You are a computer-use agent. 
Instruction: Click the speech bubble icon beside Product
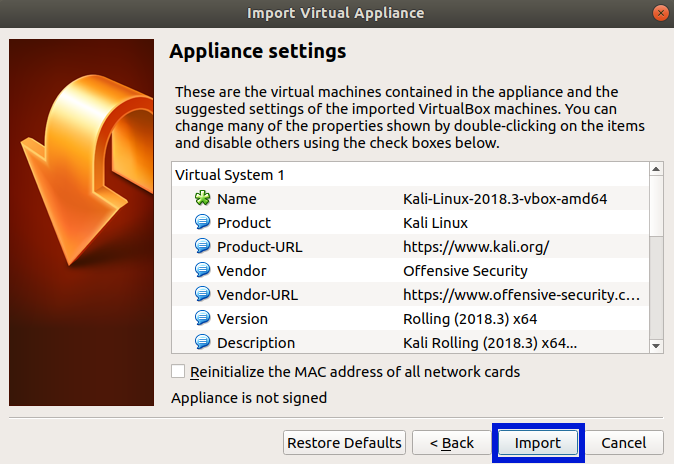pos(202,222)
